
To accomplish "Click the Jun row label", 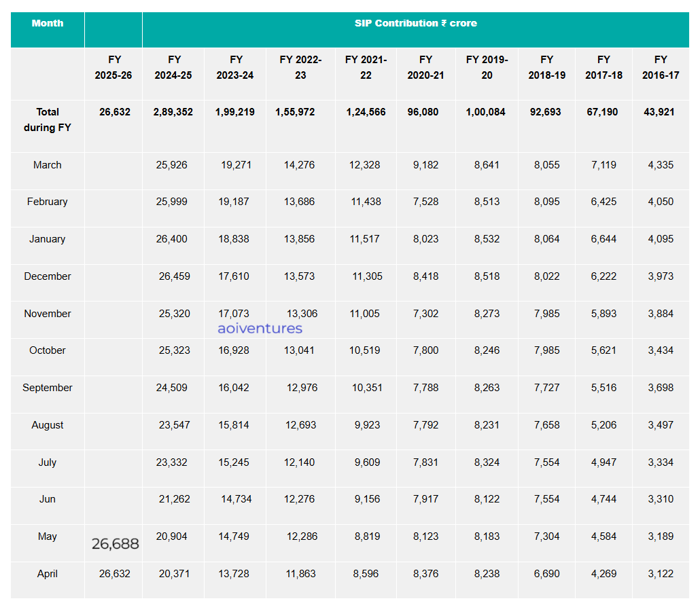I will pyautogui.click(x=48, y=500).
